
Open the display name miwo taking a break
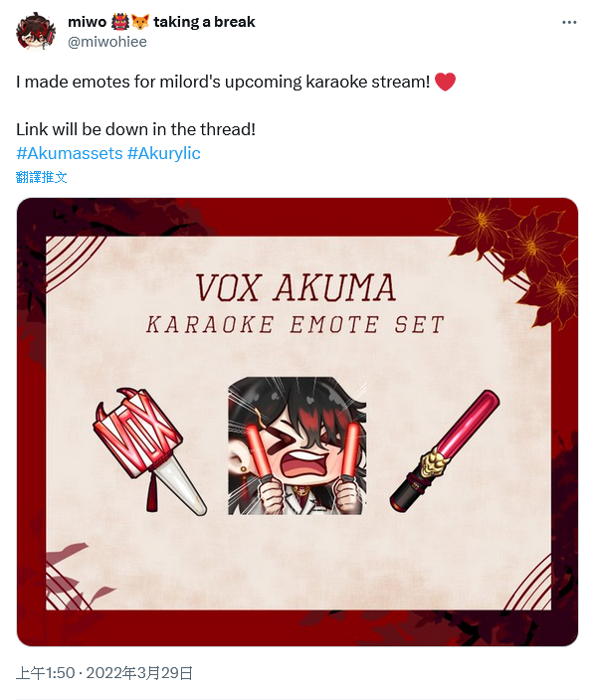click(x=161, y=22)
